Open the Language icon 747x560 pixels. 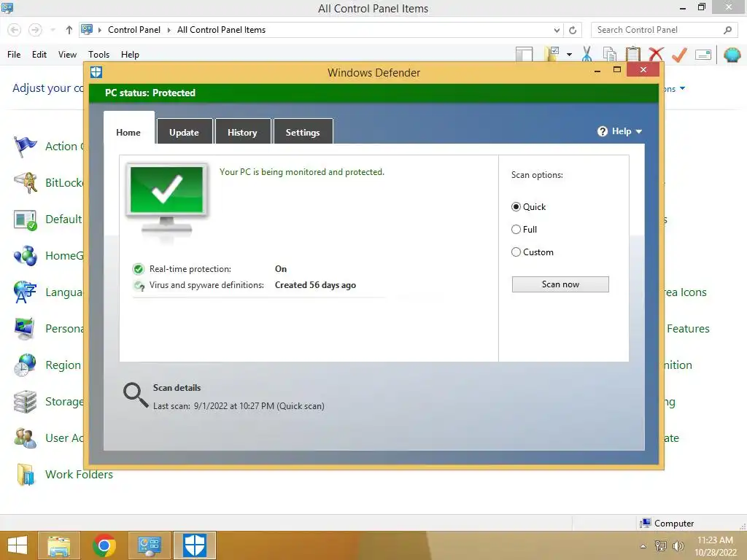click(x=26, y=292)
